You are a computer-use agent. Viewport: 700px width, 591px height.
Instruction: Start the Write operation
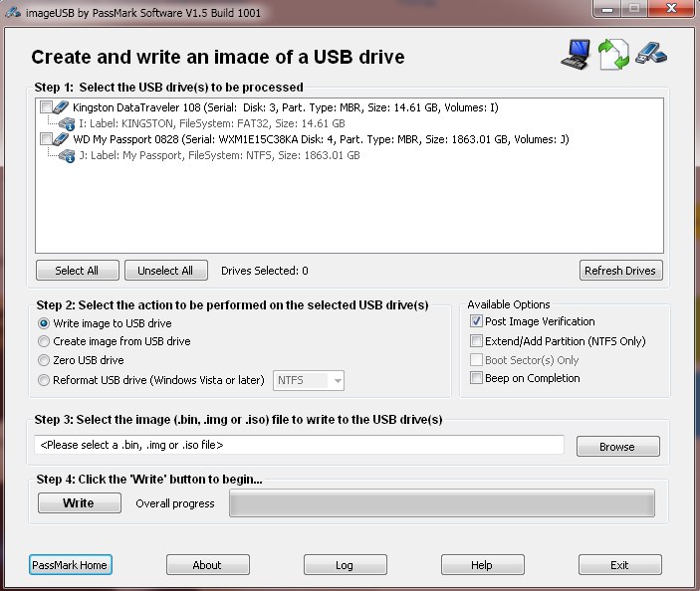pos(80,502)
